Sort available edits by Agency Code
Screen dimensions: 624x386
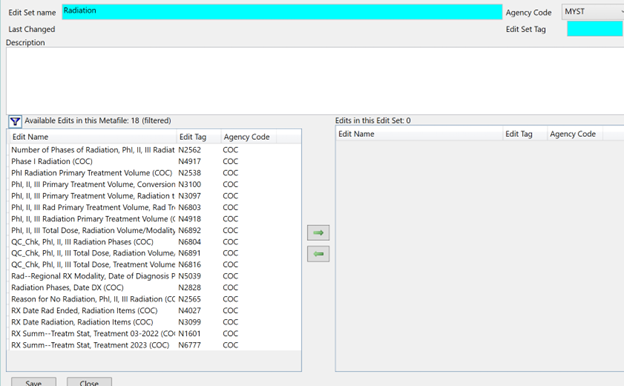coord(249,137)
